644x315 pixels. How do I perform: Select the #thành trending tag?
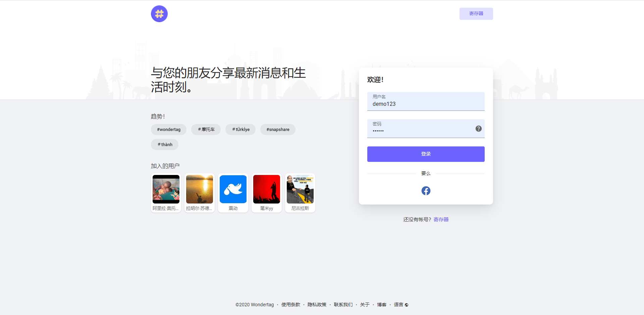[164, 144]
